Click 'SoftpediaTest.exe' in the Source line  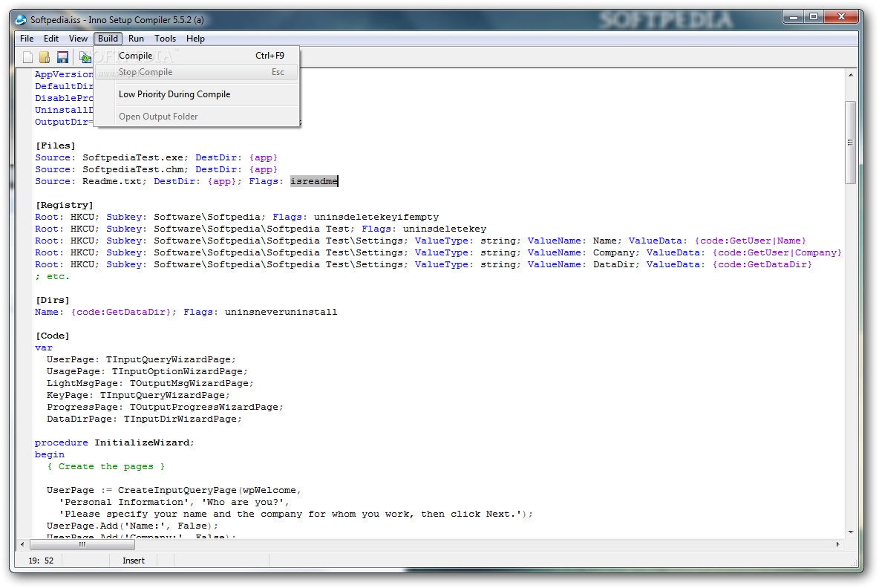pyautogui.click(x=132, y=157)
